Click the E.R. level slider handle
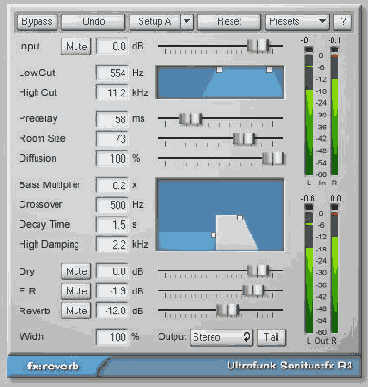This screenshot has height=387, width=368. [253, 290]
